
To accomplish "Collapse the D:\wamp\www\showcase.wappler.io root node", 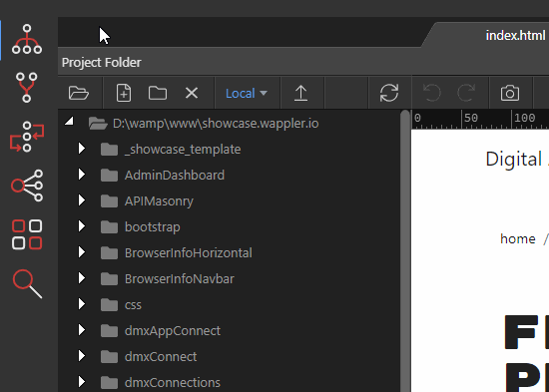I will pos(69,122).
